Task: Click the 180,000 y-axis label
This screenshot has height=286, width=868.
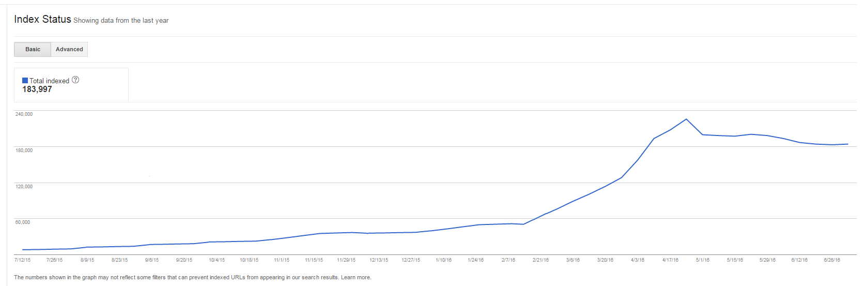Action: [24, 150]
